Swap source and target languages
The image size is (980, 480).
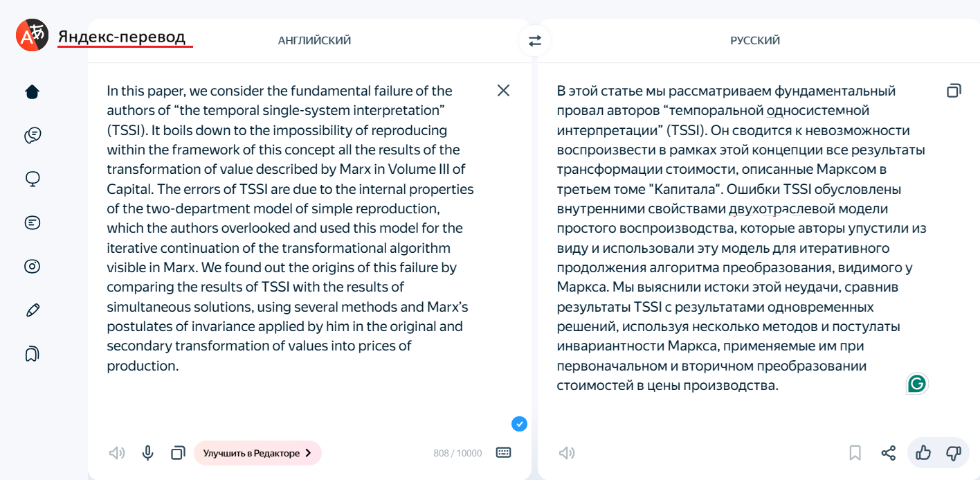[x=534, y=41]
